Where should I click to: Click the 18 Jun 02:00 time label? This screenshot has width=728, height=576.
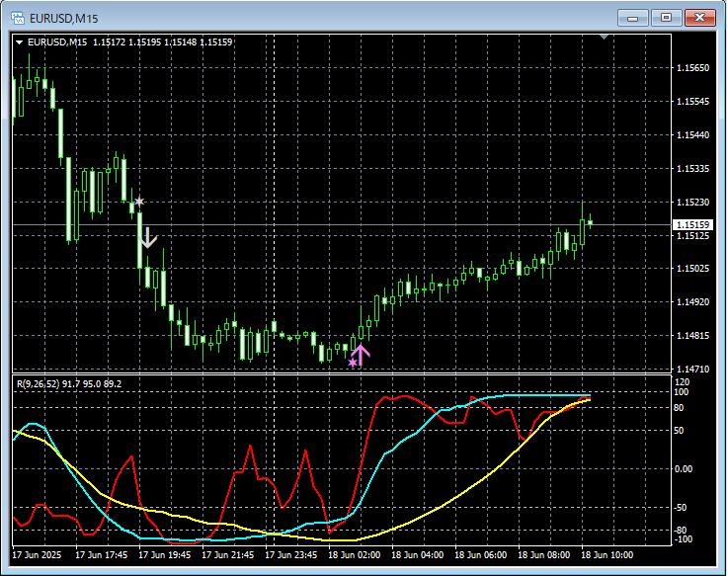point(355,555)
